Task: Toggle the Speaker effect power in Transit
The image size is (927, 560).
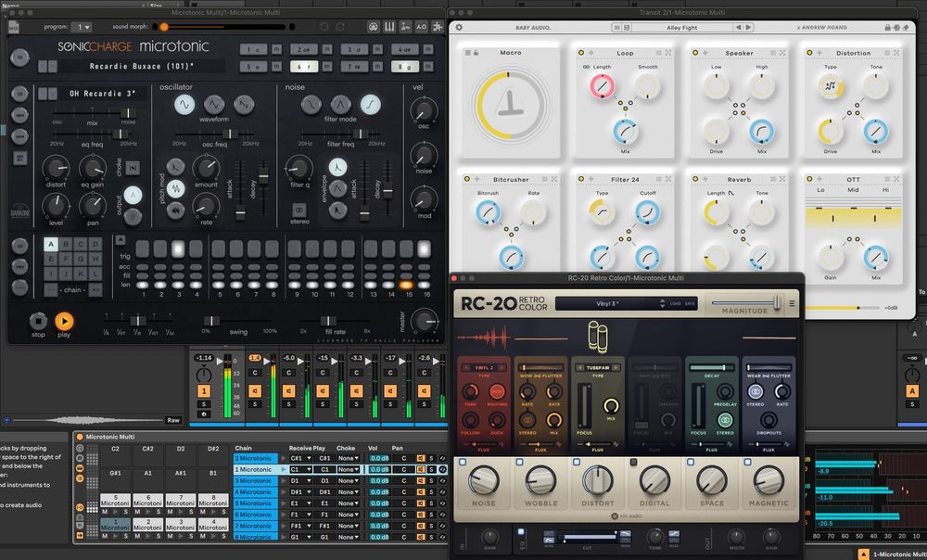Action: click(695, 53)
